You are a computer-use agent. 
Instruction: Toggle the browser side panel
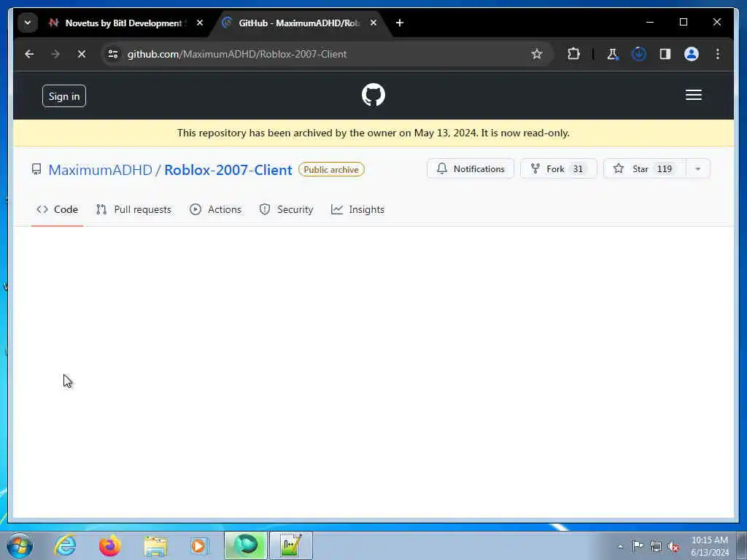point(665,54)
